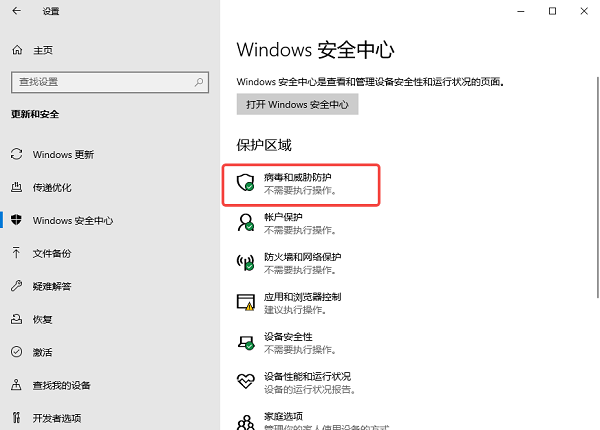600x430 pixels.
Task: Click the 帐户保护 person icon
Action: pos(246,222)
